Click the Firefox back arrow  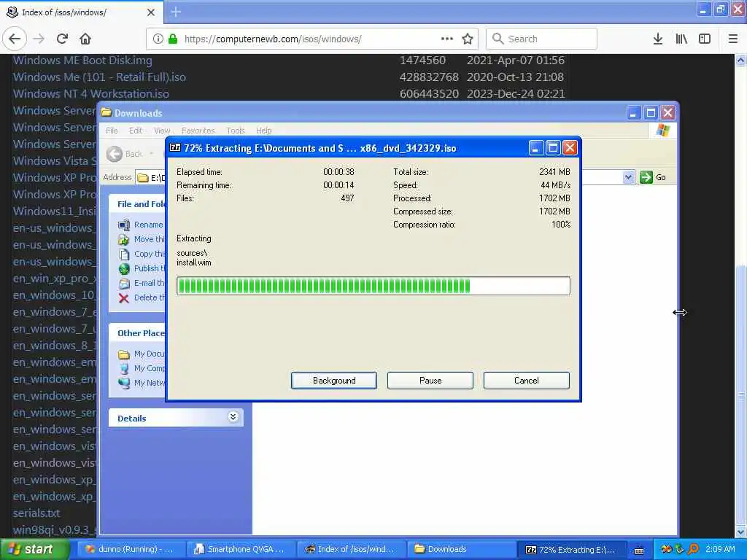click(15, 39)
